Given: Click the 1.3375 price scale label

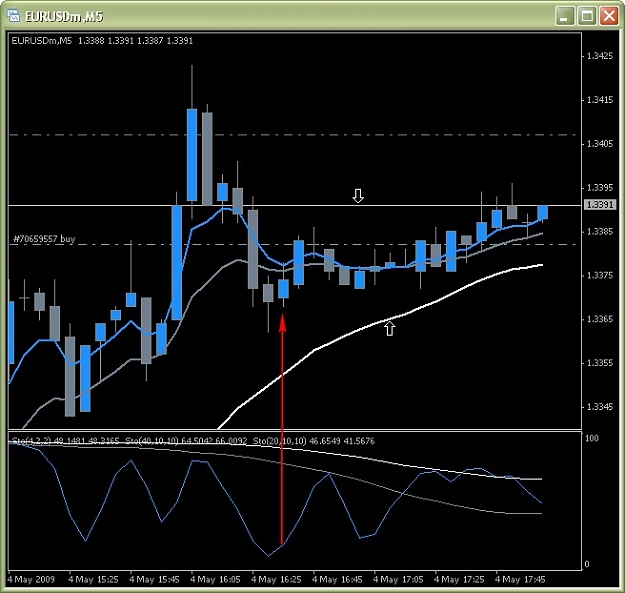Looking at the screenshot, I should 600,275.
